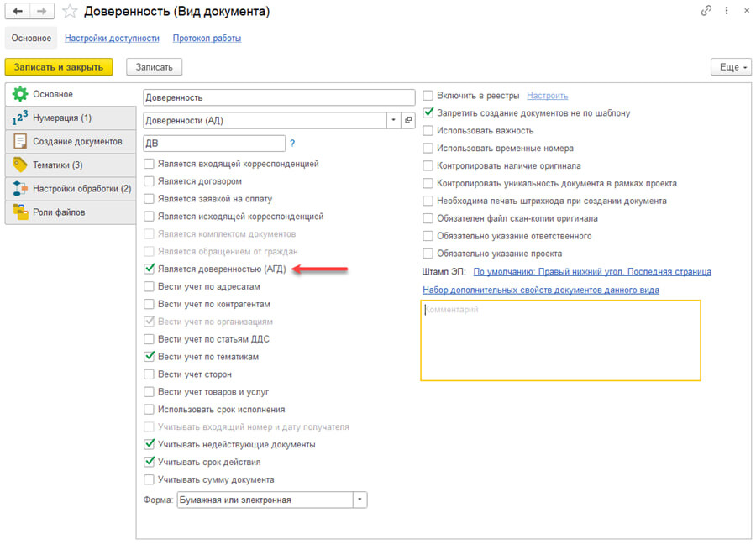Open Нумерация section with numbers icon

tap(71, 118)
